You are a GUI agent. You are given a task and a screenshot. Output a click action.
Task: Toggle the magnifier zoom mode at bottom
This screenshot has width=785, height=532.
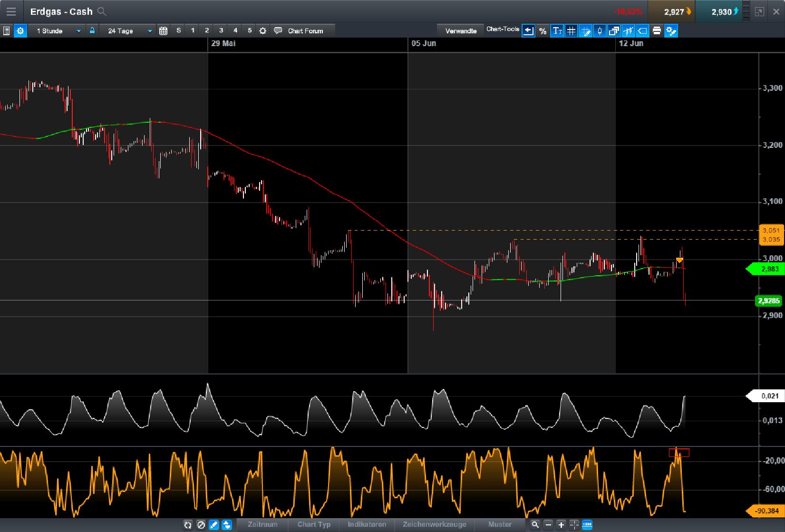tap(535, 525)
